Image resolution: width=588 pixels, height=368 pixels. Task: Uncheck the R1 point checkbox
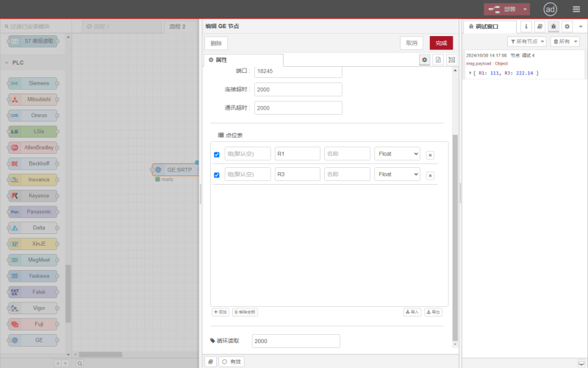point(217,155)
